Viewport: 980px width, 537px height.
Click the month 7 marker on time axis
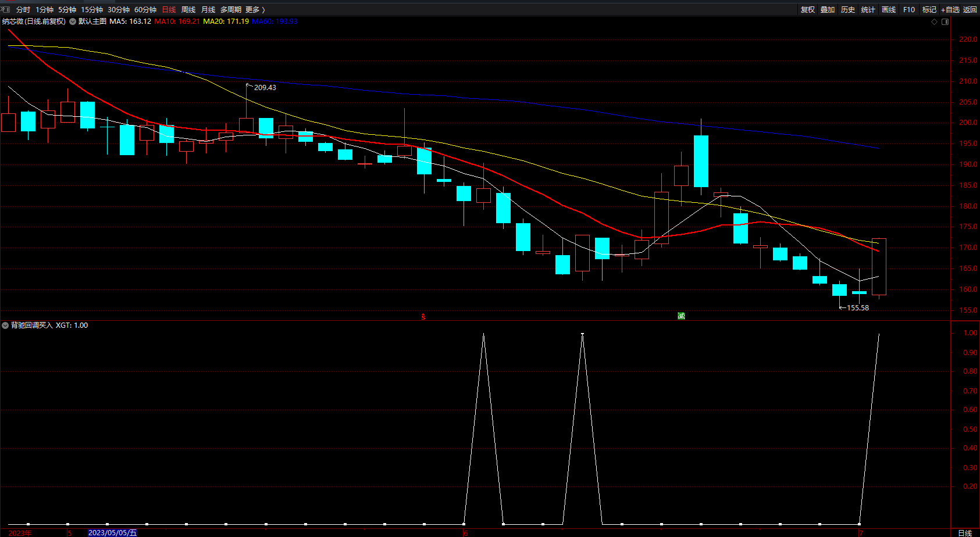(x=861, y=533)
